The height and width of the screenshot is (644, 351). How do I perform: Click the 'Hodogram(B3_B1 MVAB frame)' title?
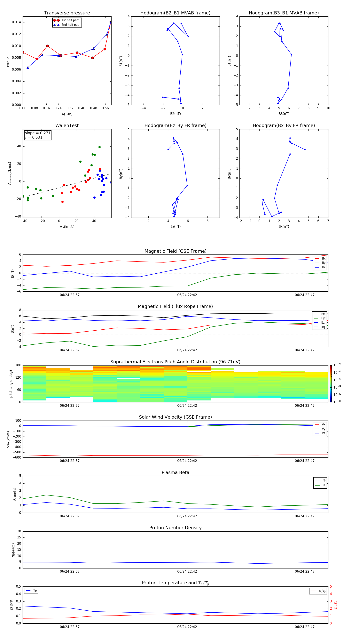click(284, 13)
